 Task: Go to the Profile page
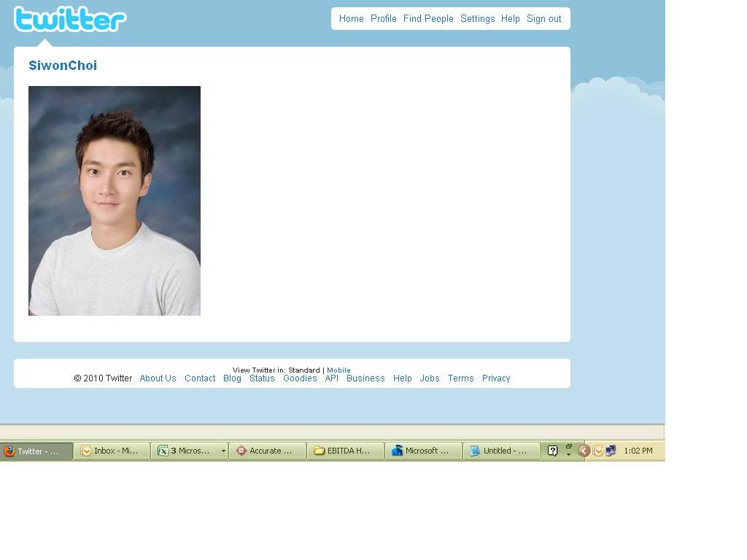click(384, 18)
